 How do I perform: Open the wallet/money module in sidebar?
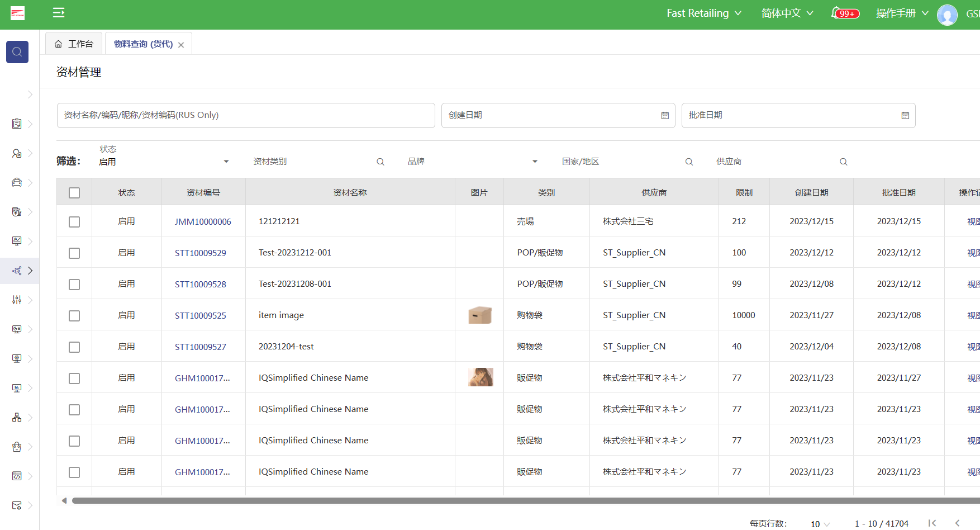click(17, 212)
